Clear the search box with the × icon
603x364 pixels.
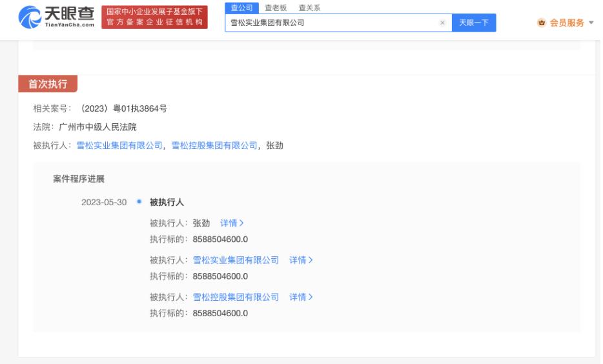click(x=442, y=23)
